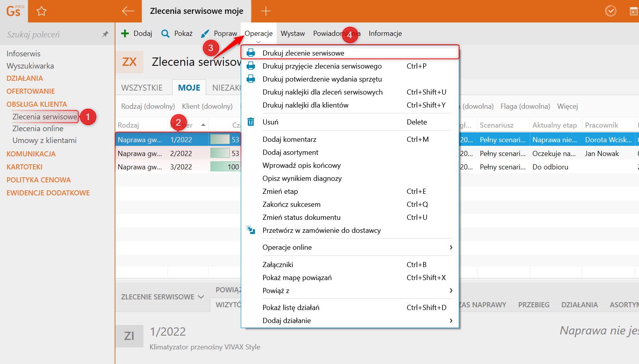The image size is (639, 364).
Task: Expand the OFERTOWANIE section
Action: point(30,91)
